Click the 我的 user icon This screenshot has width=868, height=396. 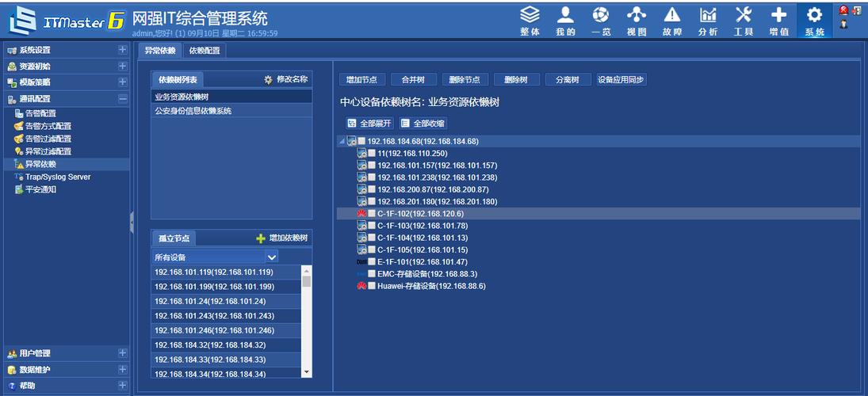tap(565, 16)
